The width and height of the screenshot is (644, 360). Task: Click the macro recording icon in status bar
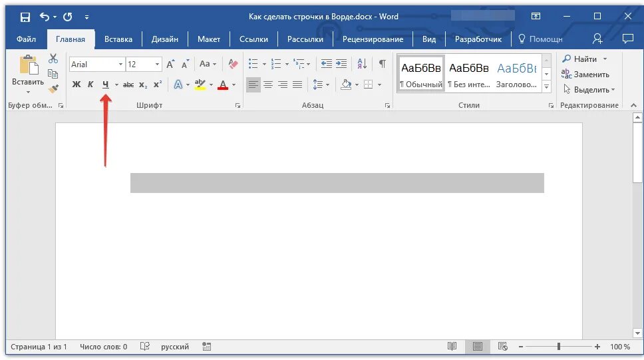pos(207,347)
